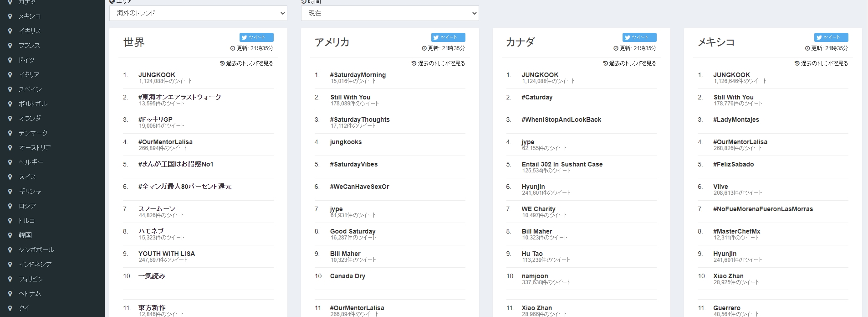Open #MasterChefMx trend

(x=736, y=231)
